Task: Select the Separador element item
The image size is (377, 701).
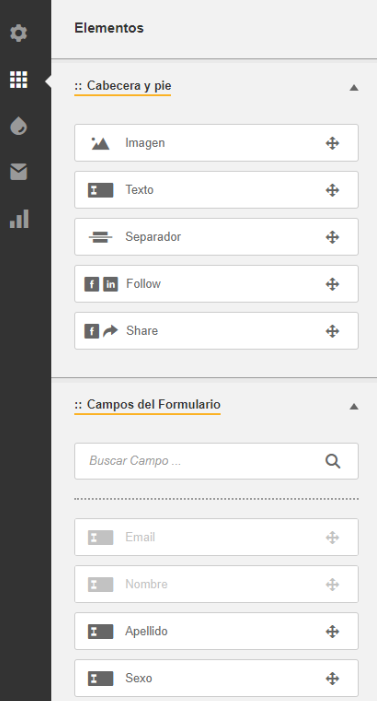Action: point(216,237)
